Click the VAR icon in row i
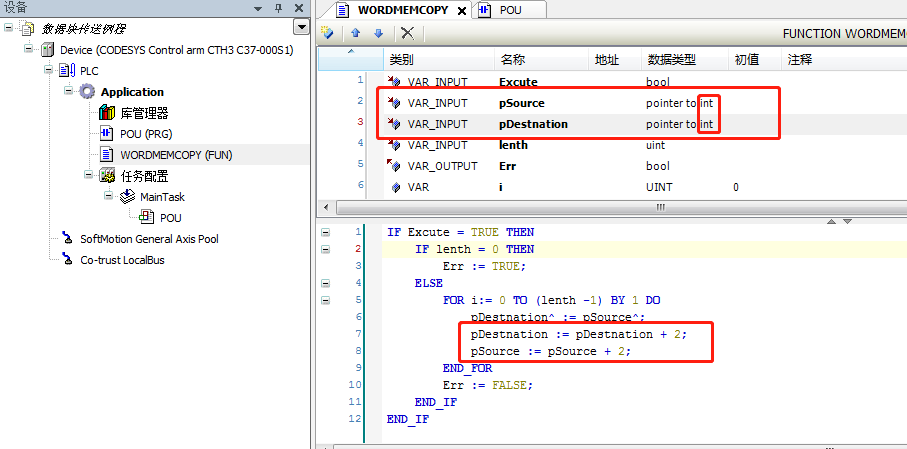This screenshot has width=907, height=449. (396, 187)
